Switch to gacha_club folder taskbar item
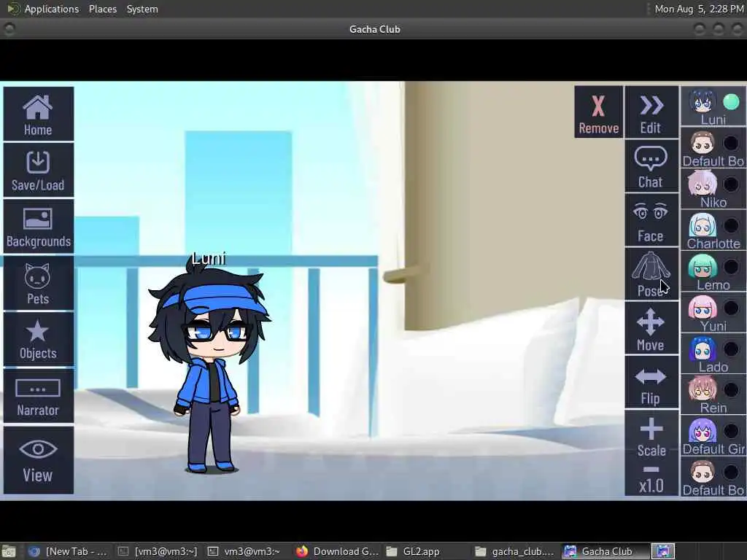 [x=516, y=551]
